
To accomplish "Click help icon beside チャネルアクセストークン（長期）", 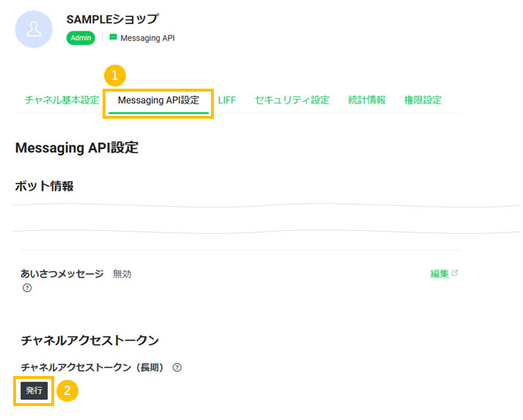I will [x=177, y=367].
